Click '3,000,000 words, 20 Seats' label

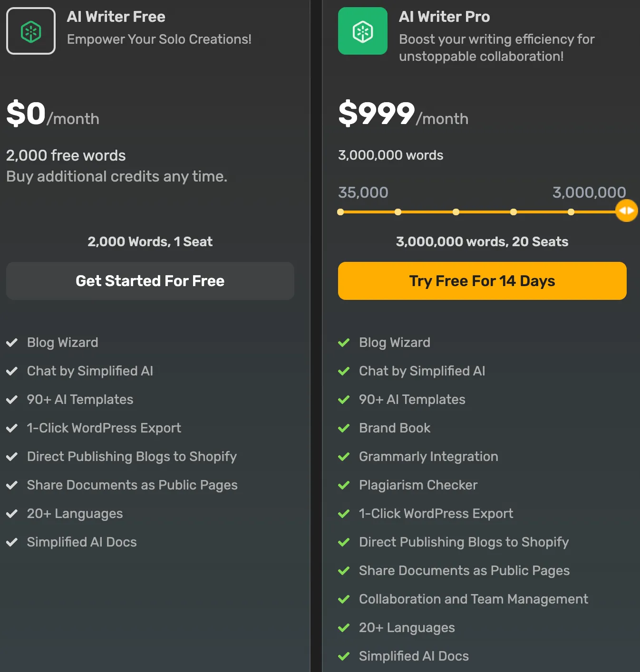(482, 241)
